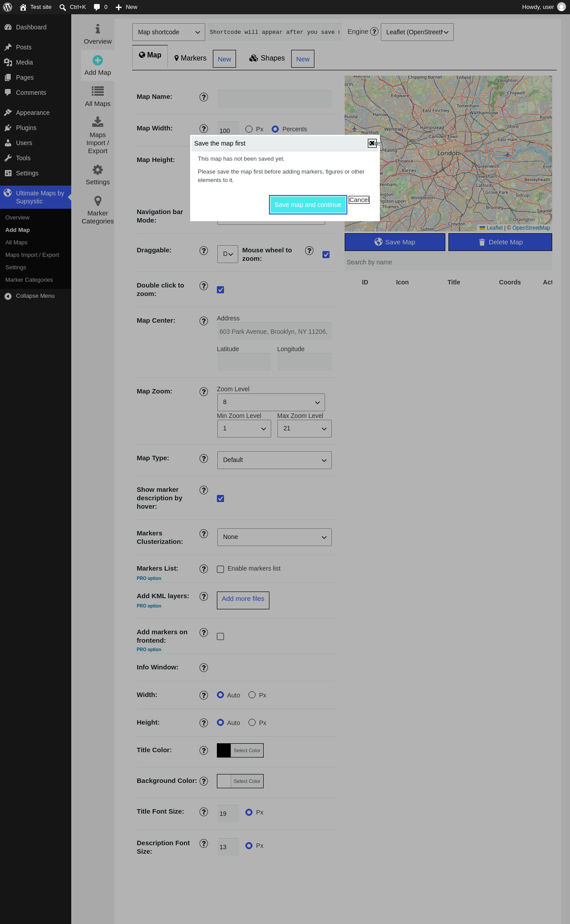This screenshot has width=570, height=924.
Task: Open the Min Zoom Level dropdown
Action: pos(244,429)
